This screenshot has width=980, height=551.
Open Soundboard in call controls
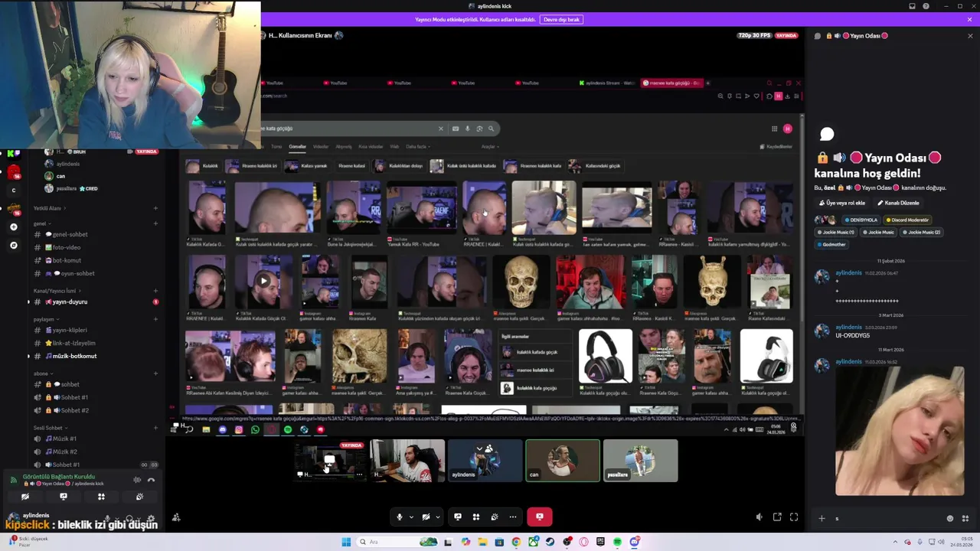[495, 517]
